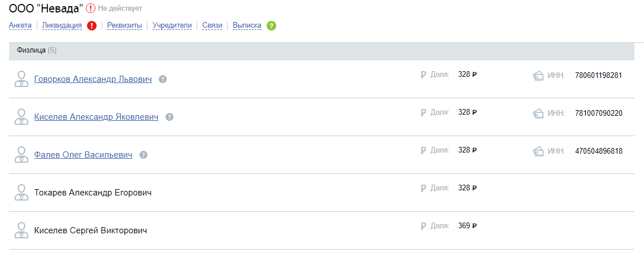
Task: Click the person icon beside Токарев Александр Егорович
Action: tap(21, 192)
